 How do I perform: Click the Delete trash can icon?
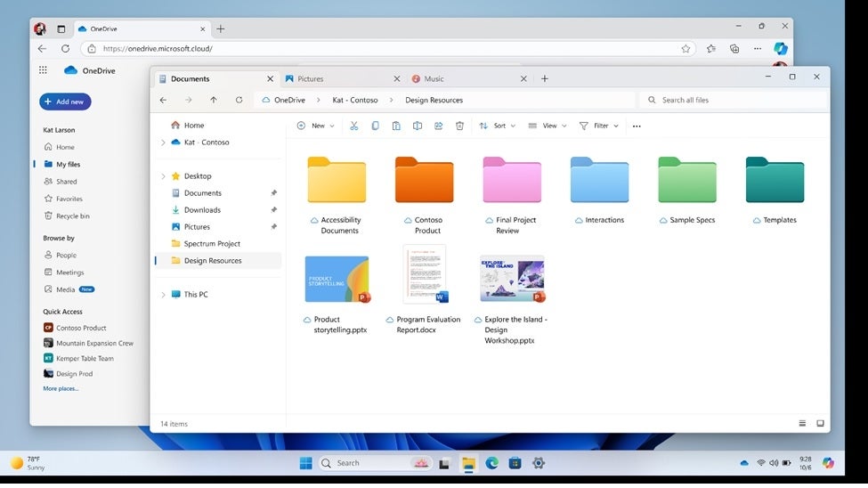(459, 126)
